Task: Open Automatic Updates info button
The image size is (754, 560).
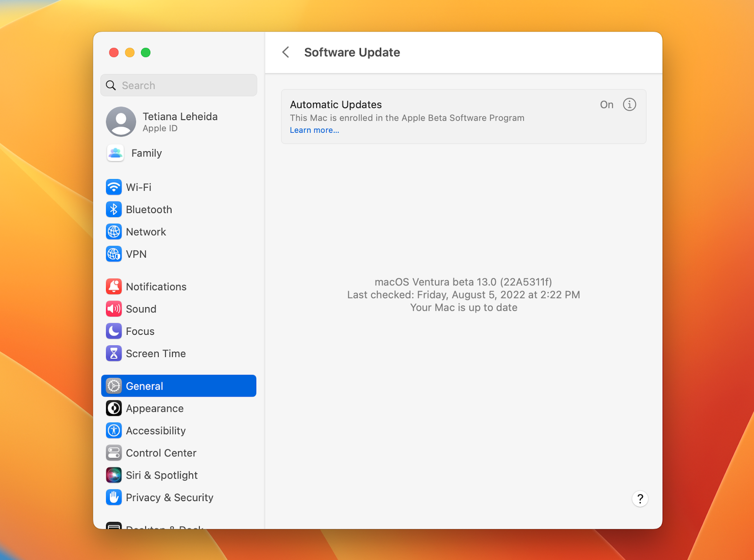Action: tap(630, 105)
